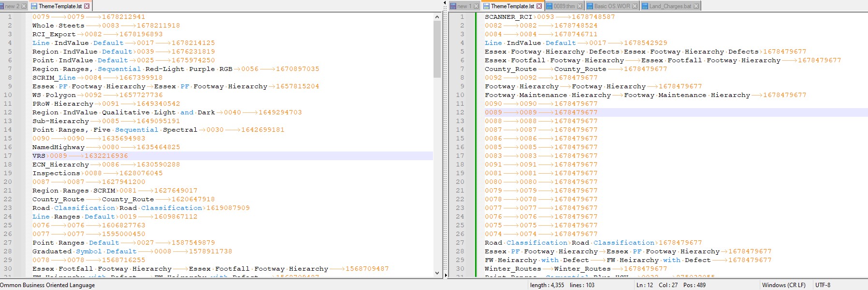Close the 0089.thm tab
Image resolution: width=868 pixels, height=290 pixels.
(579, 6)
